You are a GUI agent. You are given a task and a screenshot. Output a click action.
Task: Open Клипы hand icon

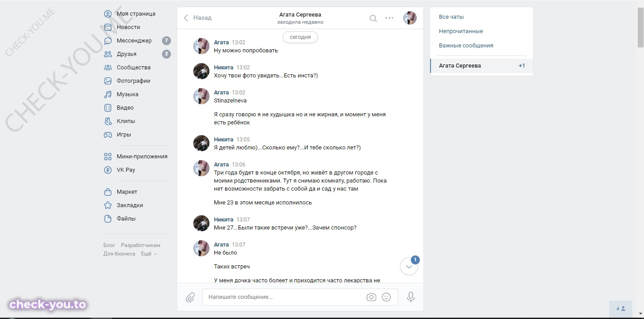(x=108, y=121)
